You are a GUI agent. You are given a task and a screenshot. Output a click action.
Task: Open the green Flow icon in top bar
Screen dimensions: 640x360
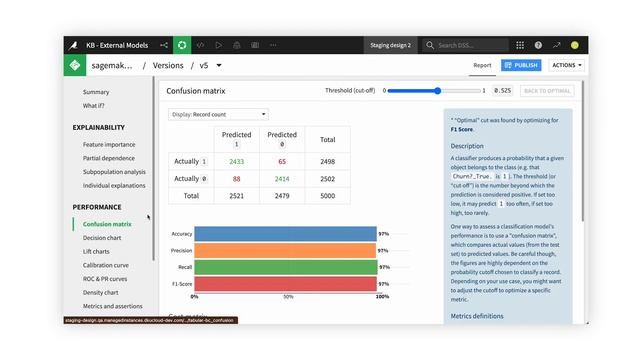182,45
